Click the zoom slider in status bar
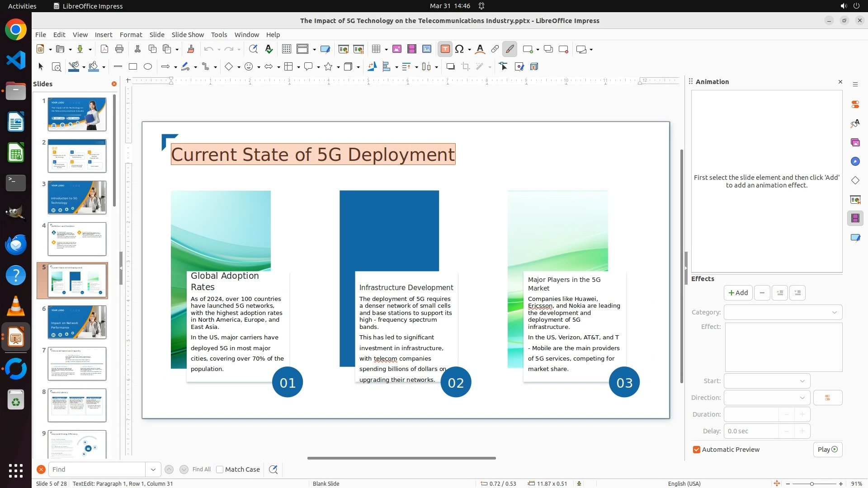This screenshot has width=868, height=488. coord(812,484)
